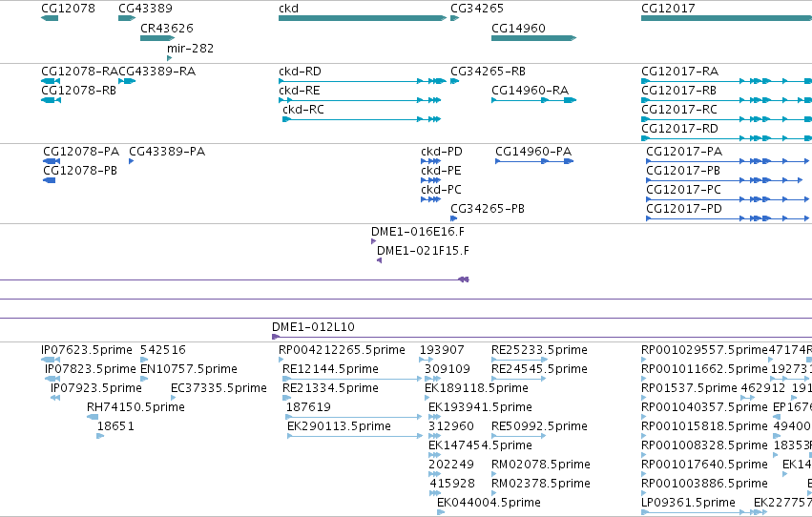Select the mir-282 gene label
The image size is (812, 517).
(x=190, y=48)
